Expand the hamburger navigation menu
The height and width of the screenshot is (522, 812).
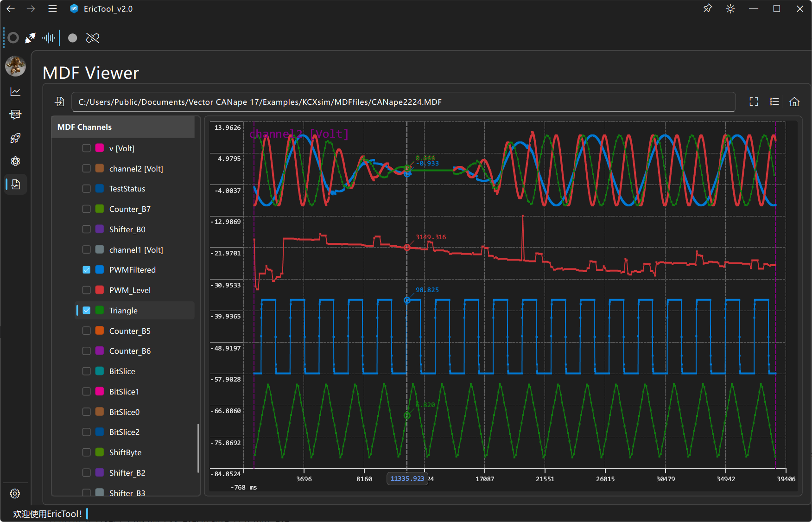tap(52, 9)
